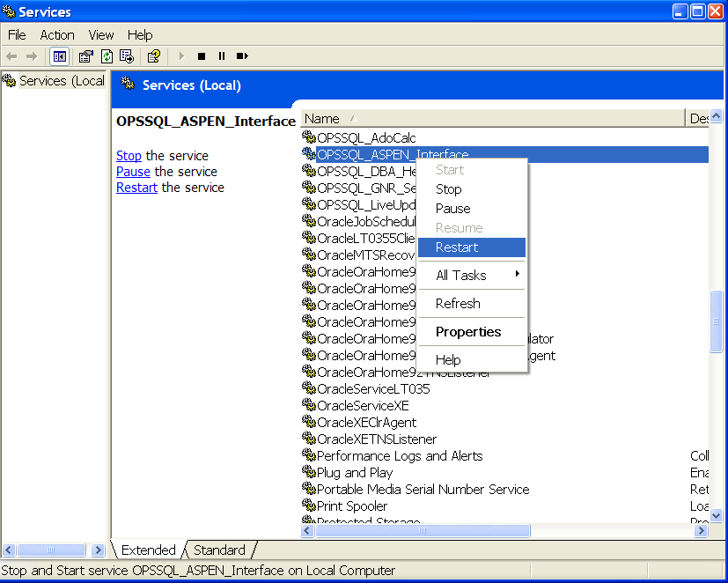Open the File menu
Viewport: 728px width, 583px height.
17,35
